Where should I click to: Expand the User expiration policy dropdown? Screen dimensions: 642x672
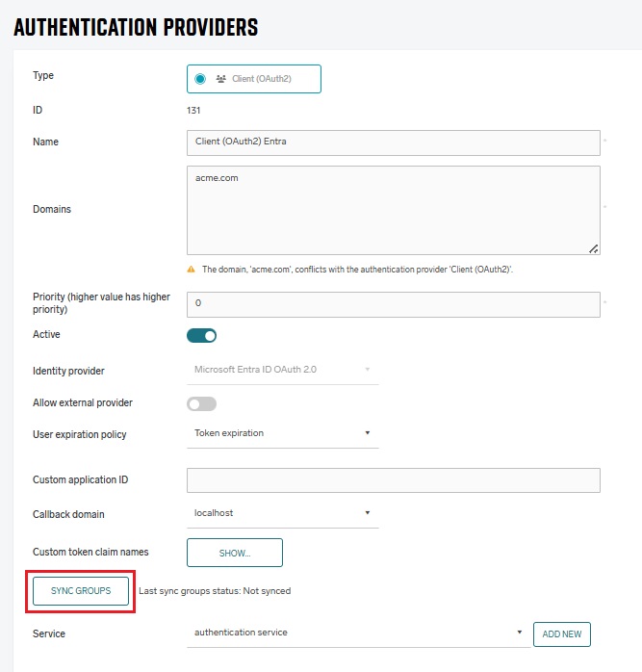click(282, 433)
